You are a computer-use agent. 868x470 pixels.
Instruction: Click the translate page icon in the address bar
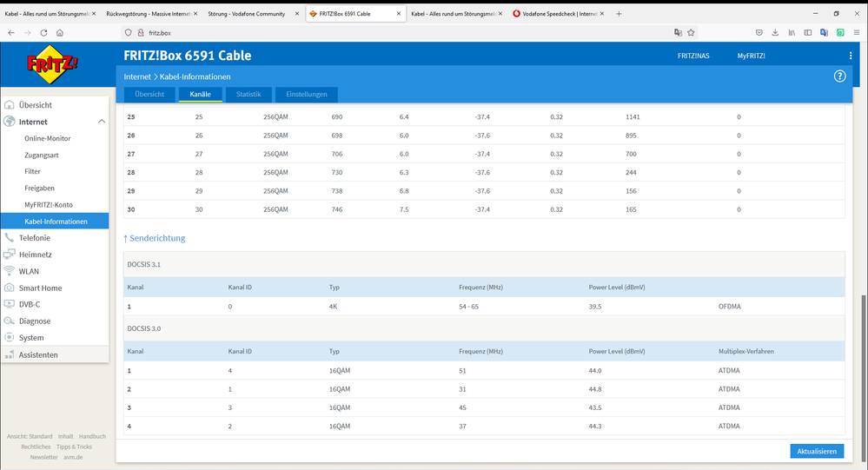coord(678,33)
